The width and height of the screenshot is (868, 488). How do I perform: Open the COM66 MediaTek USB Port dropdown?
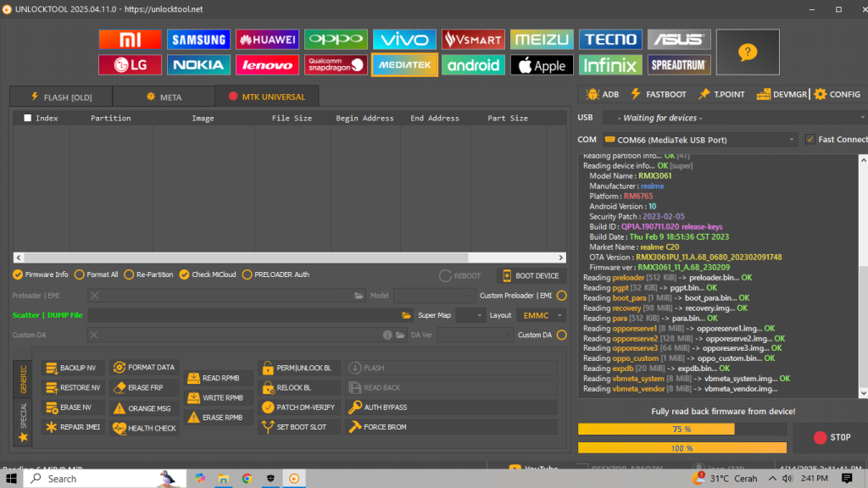[x=700, y=140]
